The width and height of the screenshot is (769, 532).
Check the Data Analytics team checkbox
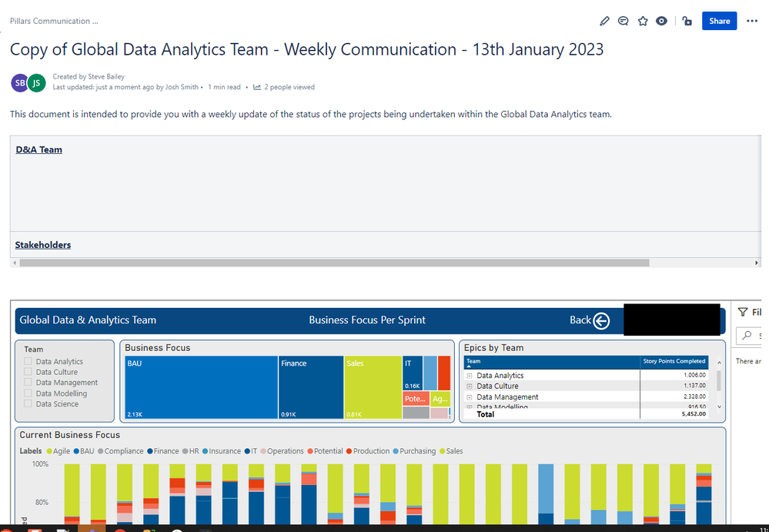click(28, 361)
